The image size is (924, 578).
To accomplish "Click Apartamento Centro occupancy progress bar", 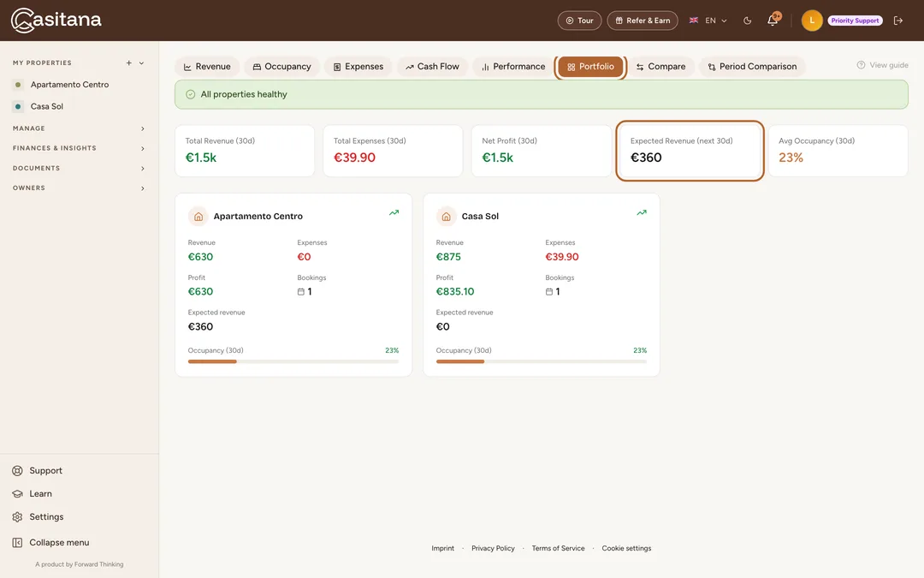I will [293, 361].
